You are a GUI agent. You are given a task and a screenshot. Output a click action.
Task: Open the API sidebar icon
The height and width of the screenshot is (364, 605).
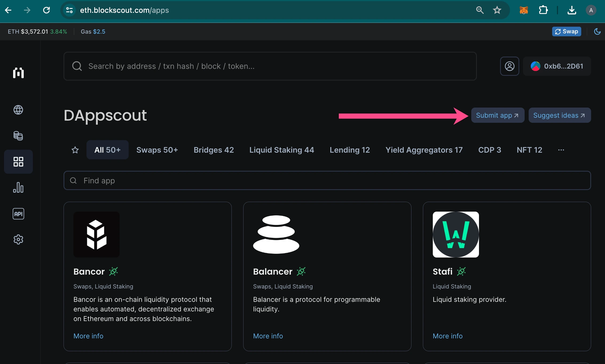click(18, 214)
